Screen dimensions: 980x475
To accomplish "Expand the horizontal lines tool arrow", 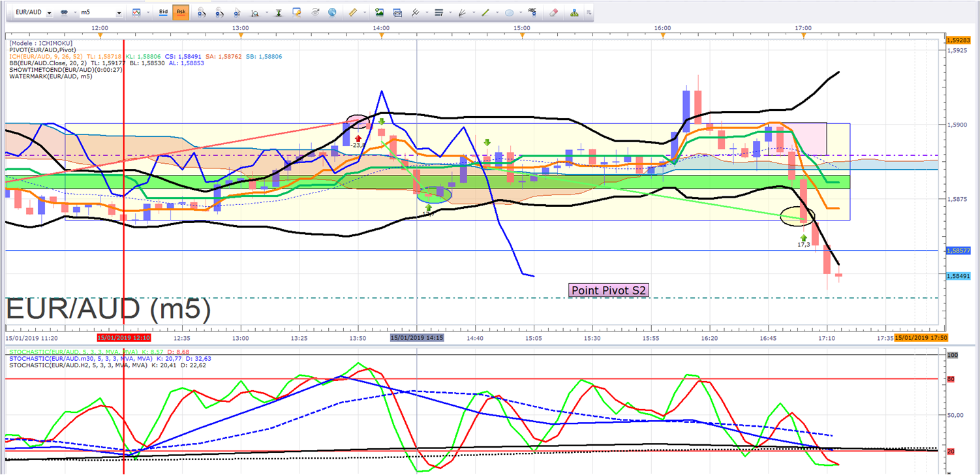I will (450, 12).
